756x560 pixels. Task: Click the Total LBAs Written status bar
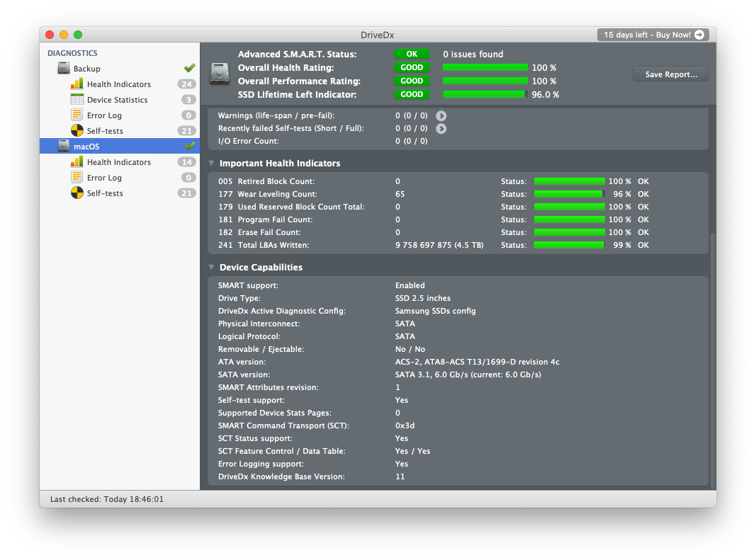pos(570,245)
